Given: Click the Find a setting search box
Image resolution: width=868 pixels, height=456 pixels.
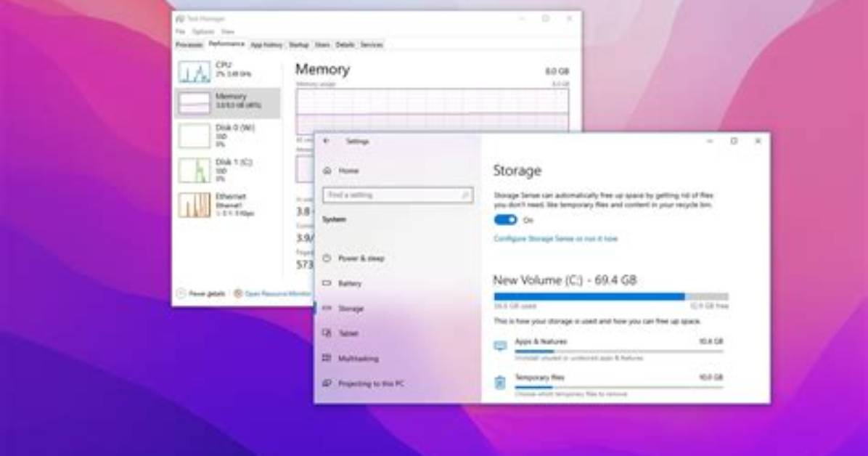Looking at the screenshot, I should click(398, 195).
